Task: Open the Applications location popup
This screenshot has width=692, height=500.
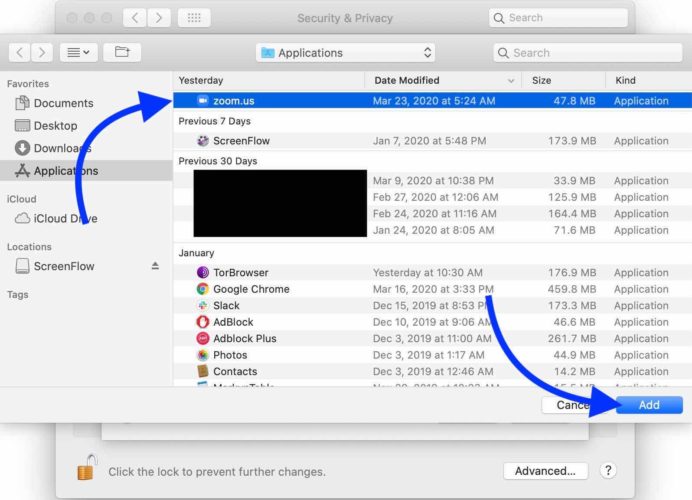Action: point(345,53)
